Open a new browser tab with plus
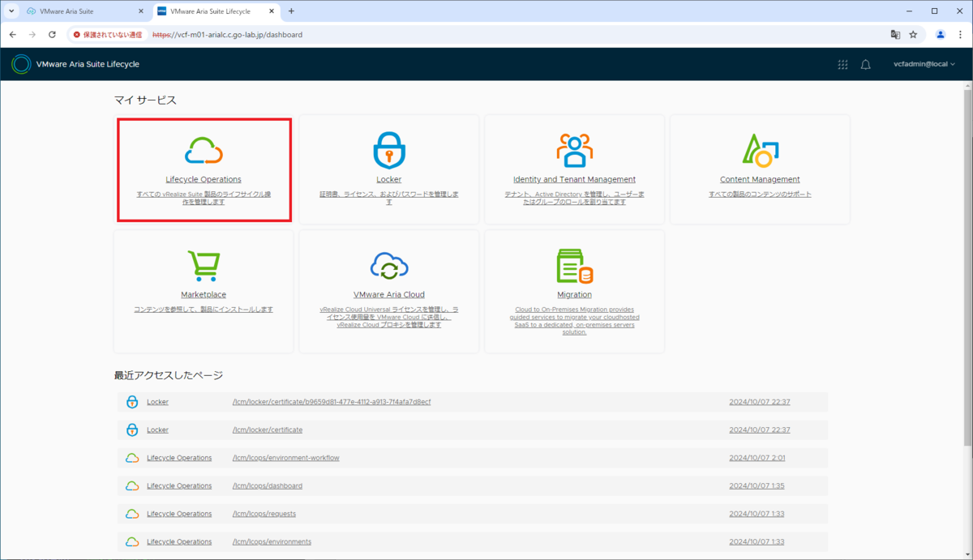973x560 pixels. (291, 11)
